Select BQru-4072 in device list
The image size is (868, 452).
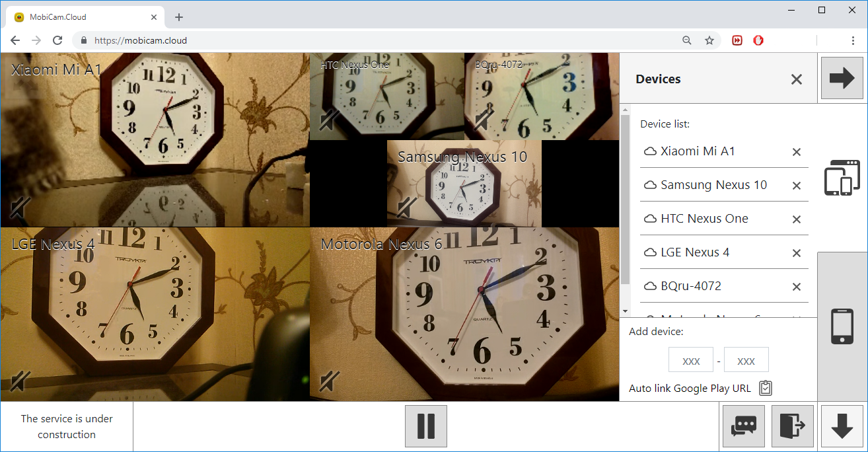(691, 286)
